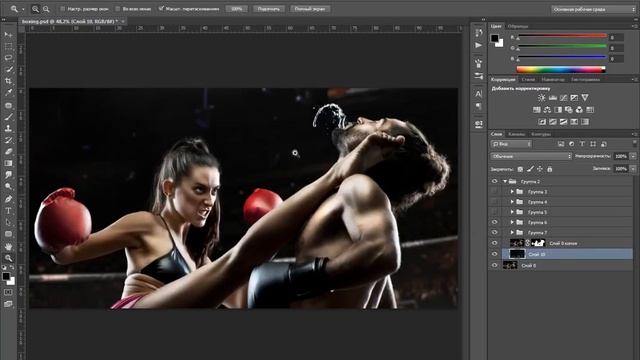Viewport: 640px width, 360px height.
Task: Switch to the Образцы (Swatches) tab
Action: (518, 26)
